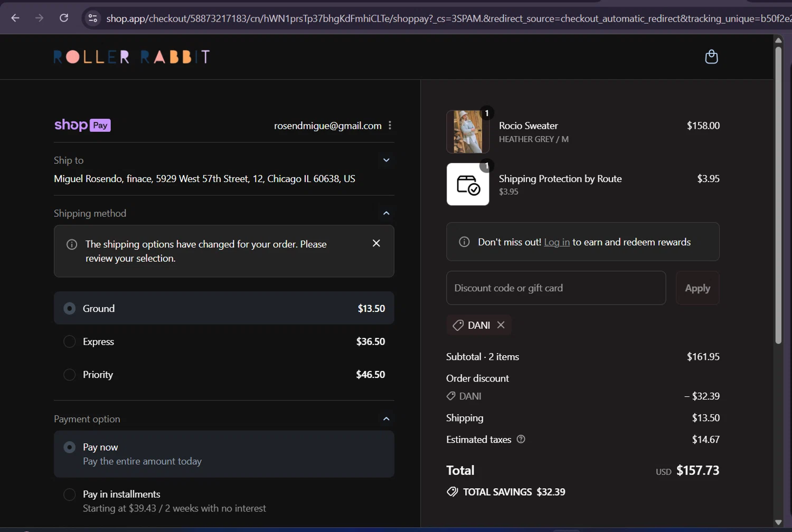The height and width of the screenshot is (532, 792).
Task: Collapse the Shipping method section
Action: point(386,213)
